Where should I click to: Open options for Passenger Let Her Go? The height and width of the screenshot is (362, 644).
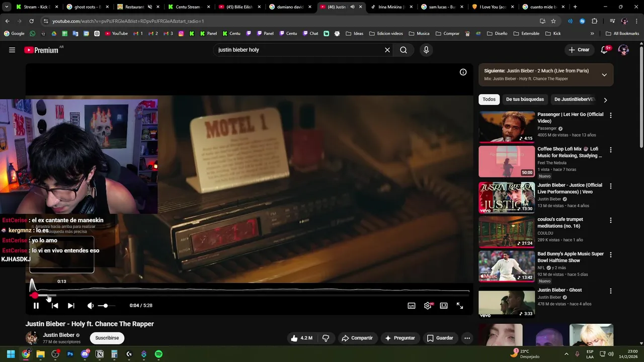[611, 115]
